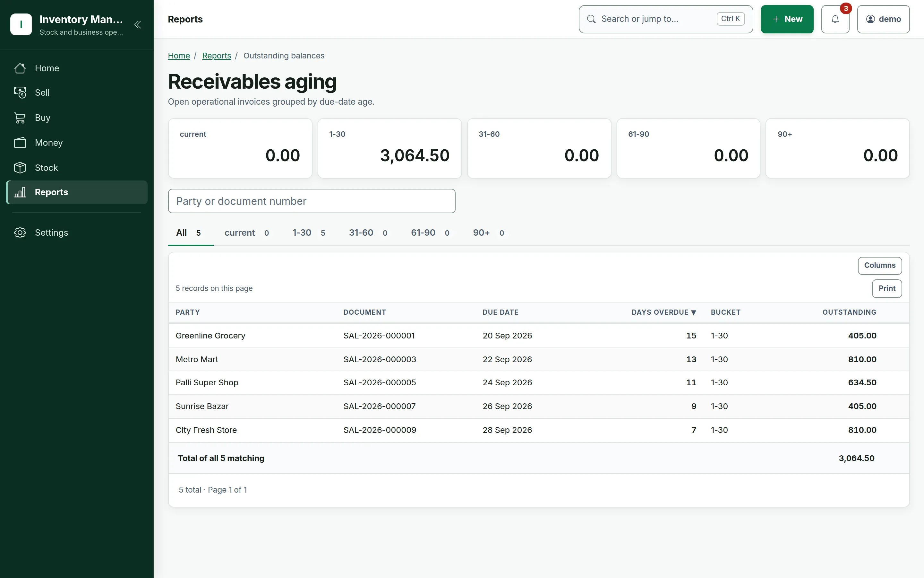Click the 90+ summary card
The image size is (924, 578).
(837, 148)
